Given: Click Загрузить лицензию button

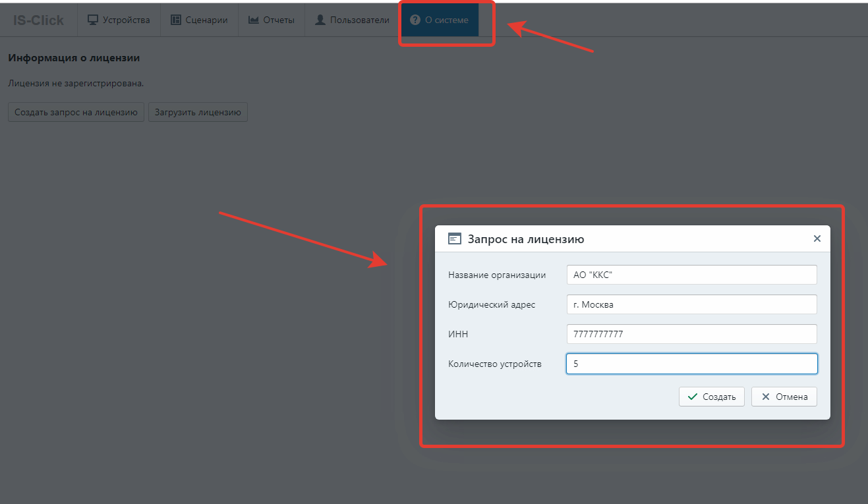Looking at the screenshot, I should click(198, 112).
